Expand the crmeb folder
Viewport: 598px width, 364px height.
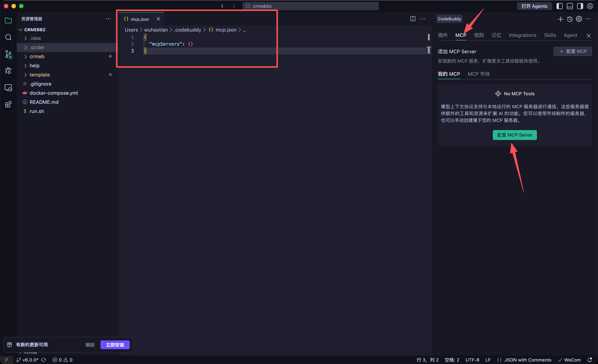[37, 56]
